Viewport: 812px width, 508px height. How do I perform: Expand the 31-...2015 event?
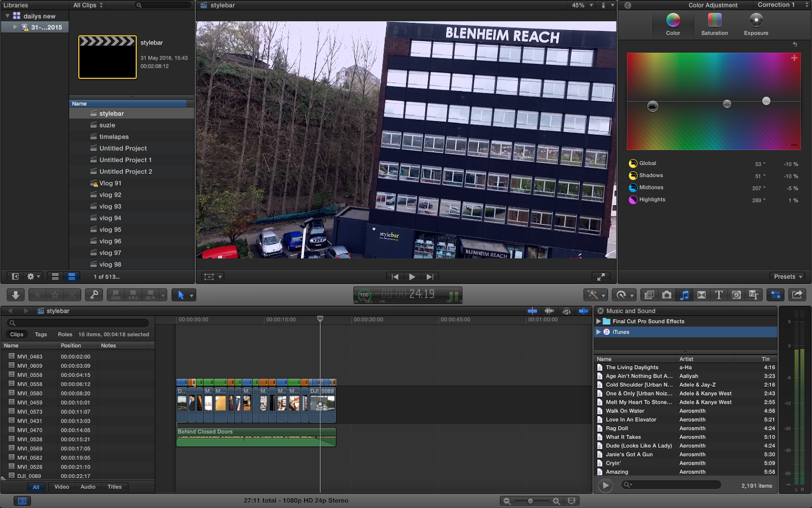pos(15,27)
